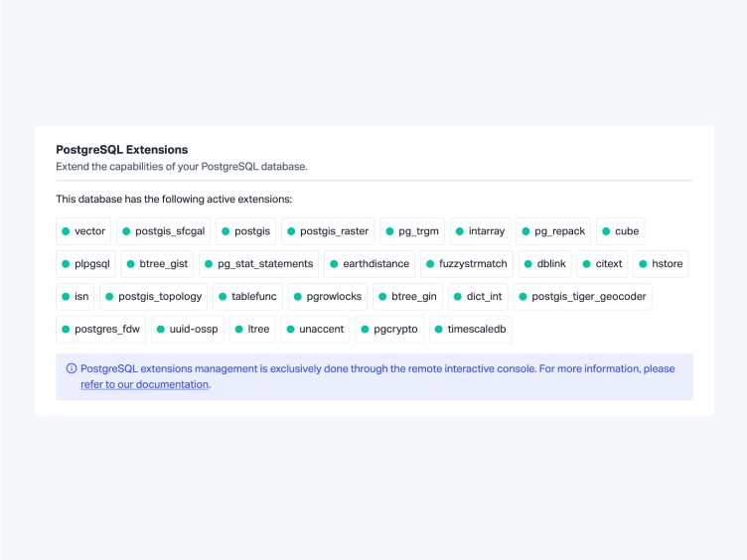
Task: Click the earthdistance extension badge
Action: point(369,264)
